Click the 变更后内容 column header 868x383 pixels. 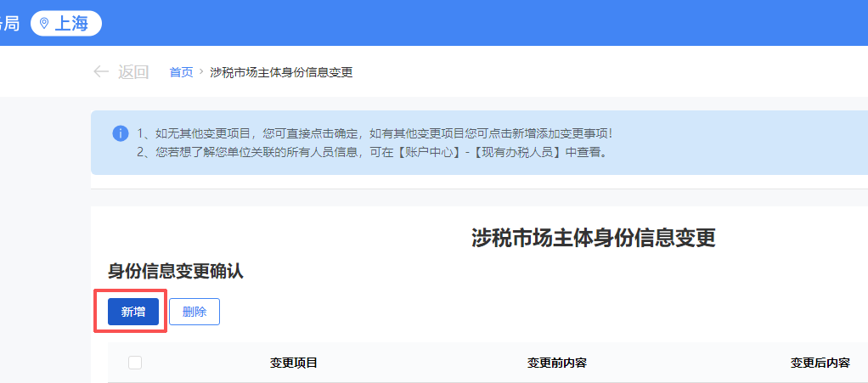point(820,363)
